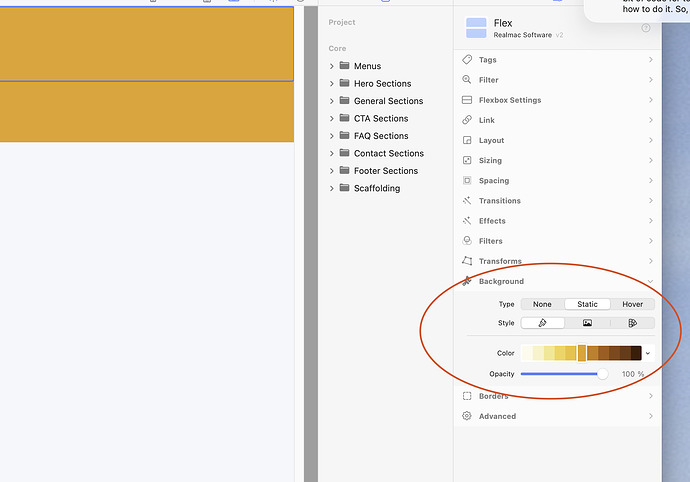Collapse the Background section chevron
Screen dimensions: 690x482
click(650, 281)
